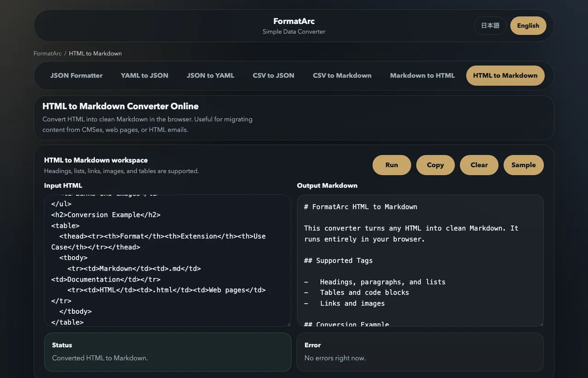The width and height of the screenshot is (588, 378).
Task: Switch to the CSV to JSON tool
Action: coord(273,75)
